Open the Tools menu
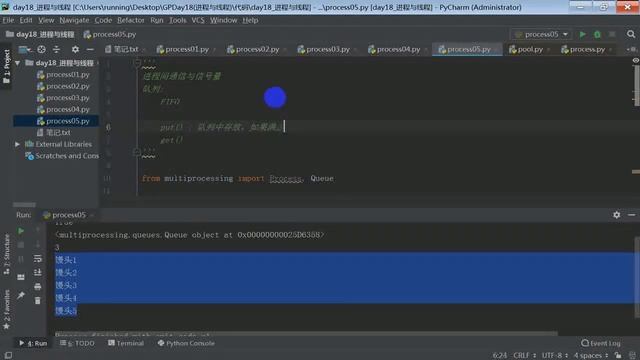 tap(178, 20)
